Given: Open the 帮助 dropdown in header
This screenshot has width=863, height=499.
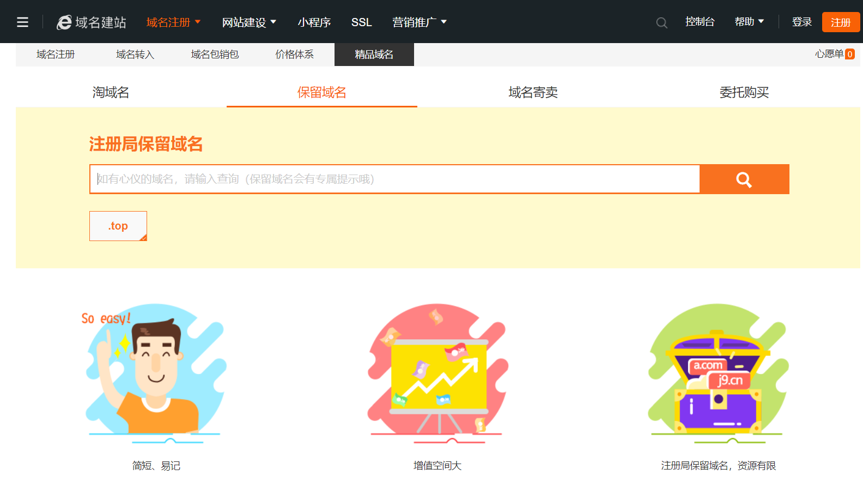Looking at the screenshot, I should (x=749, y=22).
